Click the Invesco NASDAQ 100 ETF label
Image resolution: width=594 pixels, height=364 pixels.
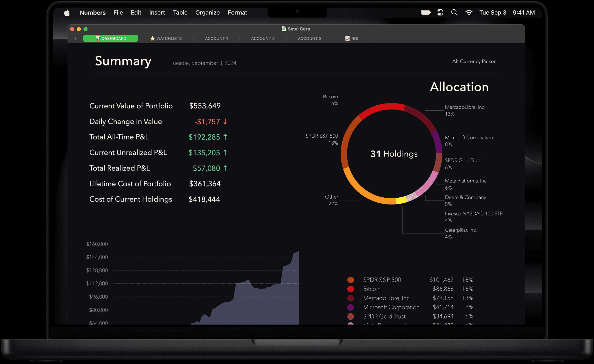(x=474, y=217)
